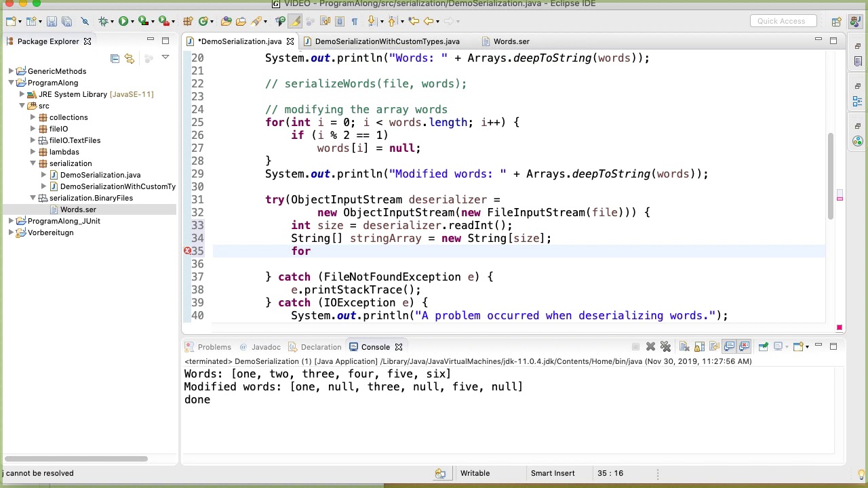Toggle Link with Editor in Package Explorer

pos(130,59)
